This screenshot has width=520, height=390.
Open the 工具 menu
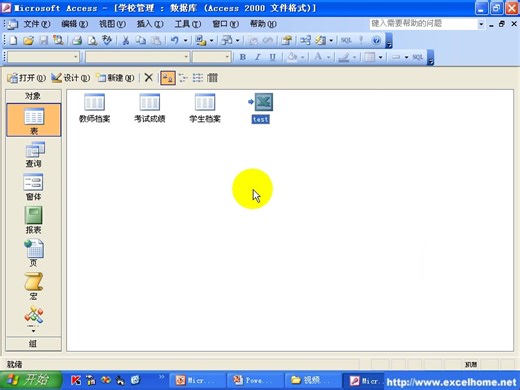(x=188, y=24)
